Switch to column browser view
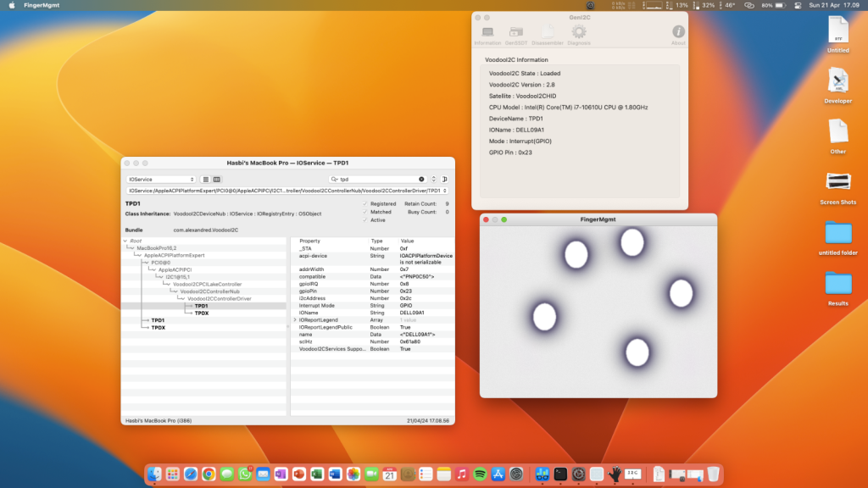The height and width of the screenshot is (488, 868). 217,180
